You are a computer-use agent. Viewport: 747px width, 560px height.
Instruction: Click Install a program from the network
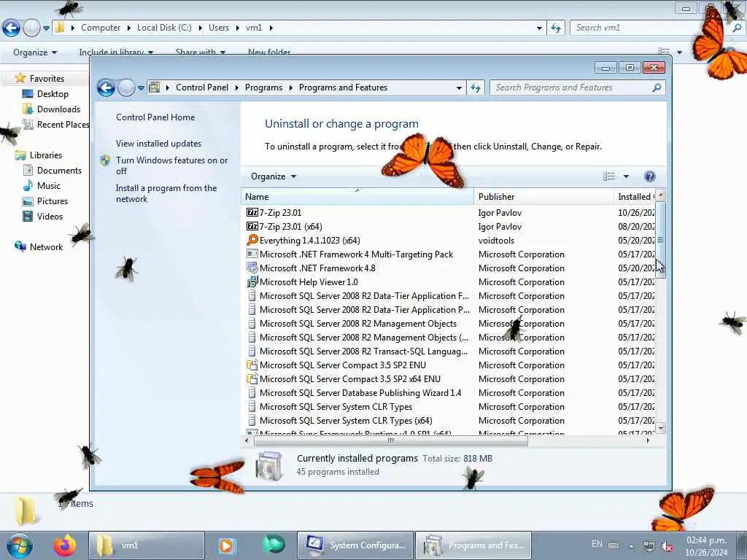pyautogui.click(x=166, y=193)
